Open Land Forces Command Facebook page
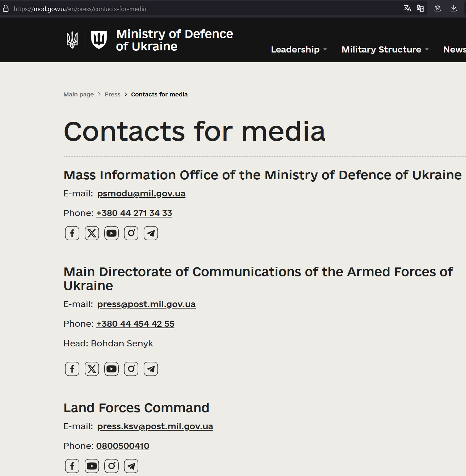 [72, 466]
